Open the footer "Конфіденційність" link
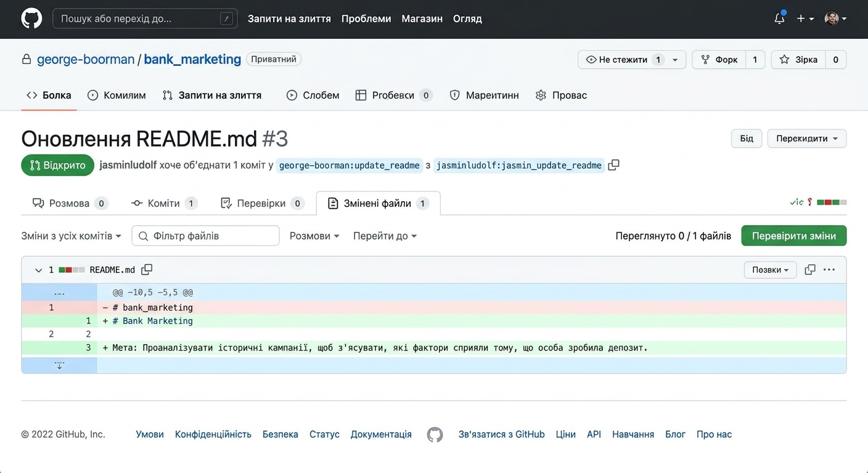This screenshot has height=473, width=868. pos(213,434)
